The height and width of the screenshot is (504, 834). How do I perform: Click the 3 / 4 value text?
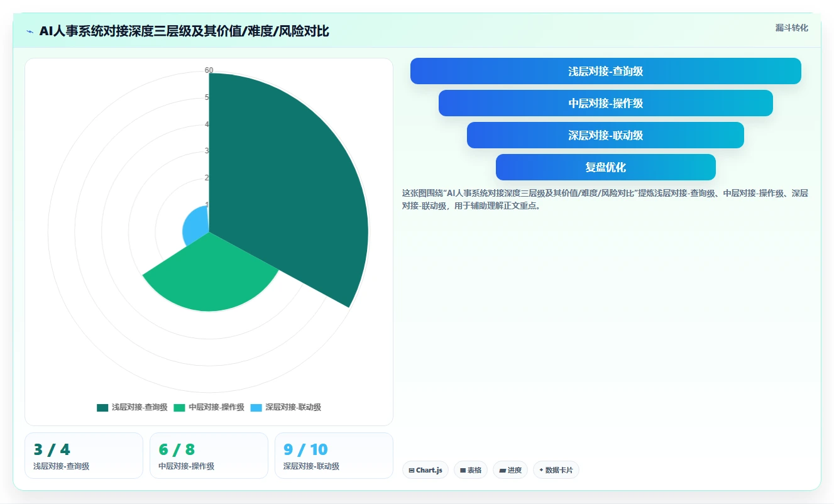click(52, 449)
